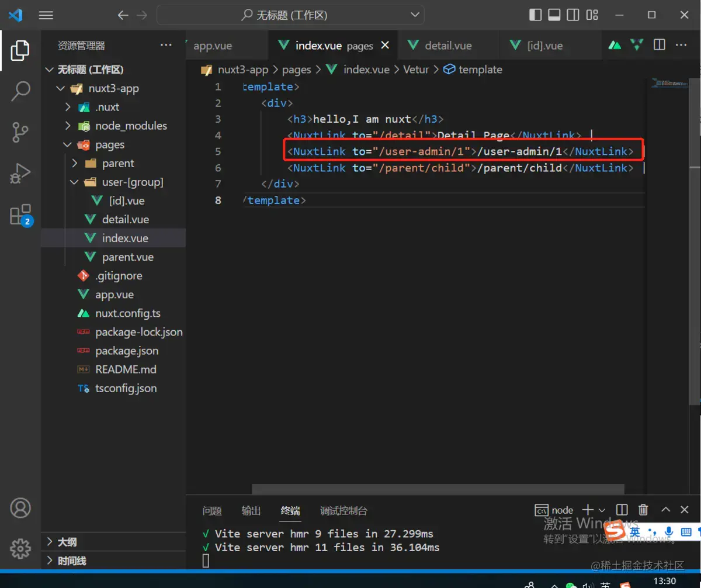Open parent.vue in the file tree

pyautogui.click(x=113, y=257)
